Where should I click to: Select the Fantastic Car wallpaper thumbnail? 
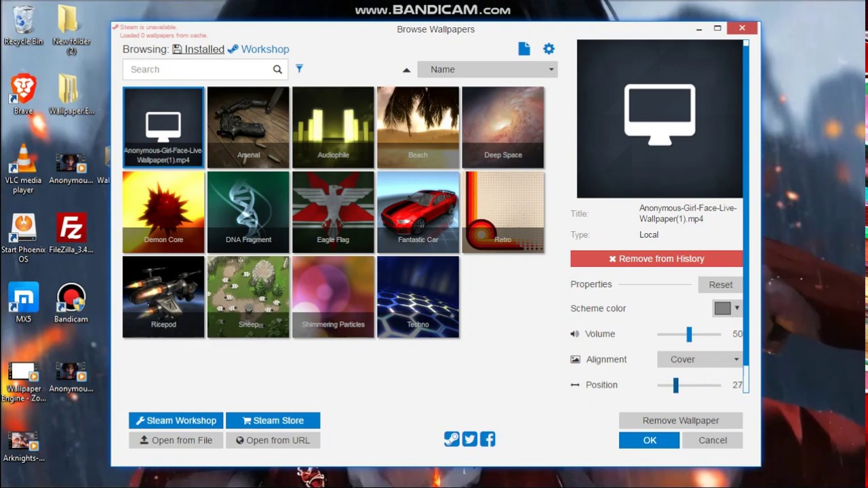click(418, 211)
